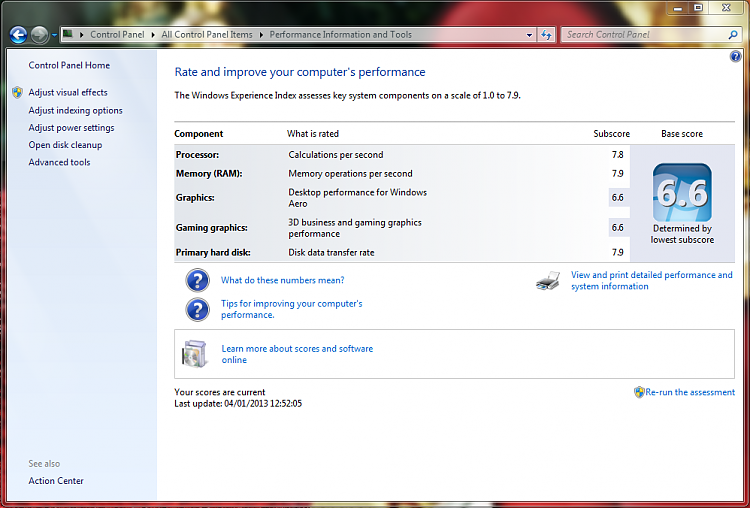The height and width of the screenshot is (508, 750).
Task: Refresh the page with the refresh icon
Action: 546,35
